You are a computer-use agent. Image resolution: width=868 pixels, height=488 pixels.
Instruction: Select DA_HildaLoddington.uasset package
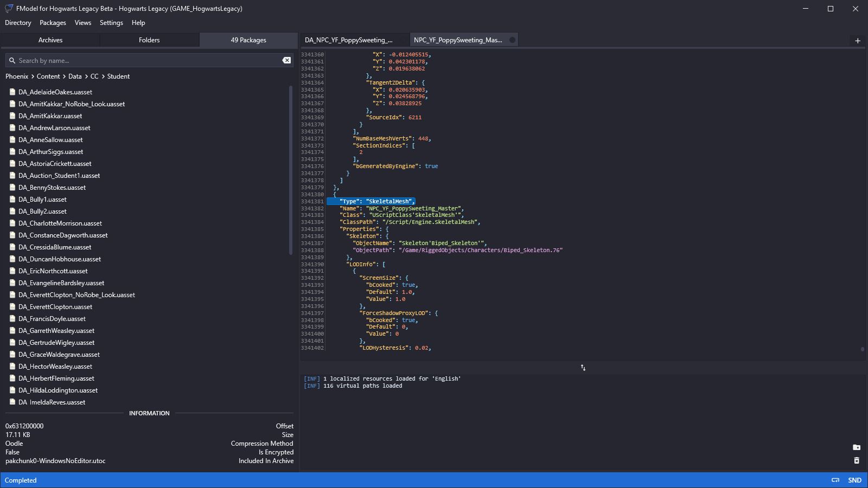(58, 390)
